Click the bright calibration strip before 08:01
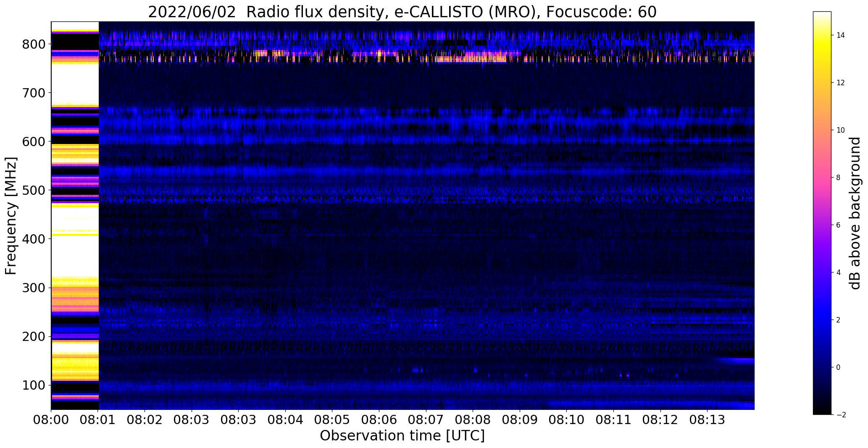This screenshot has height=448, width=868. tap(75, 215)
